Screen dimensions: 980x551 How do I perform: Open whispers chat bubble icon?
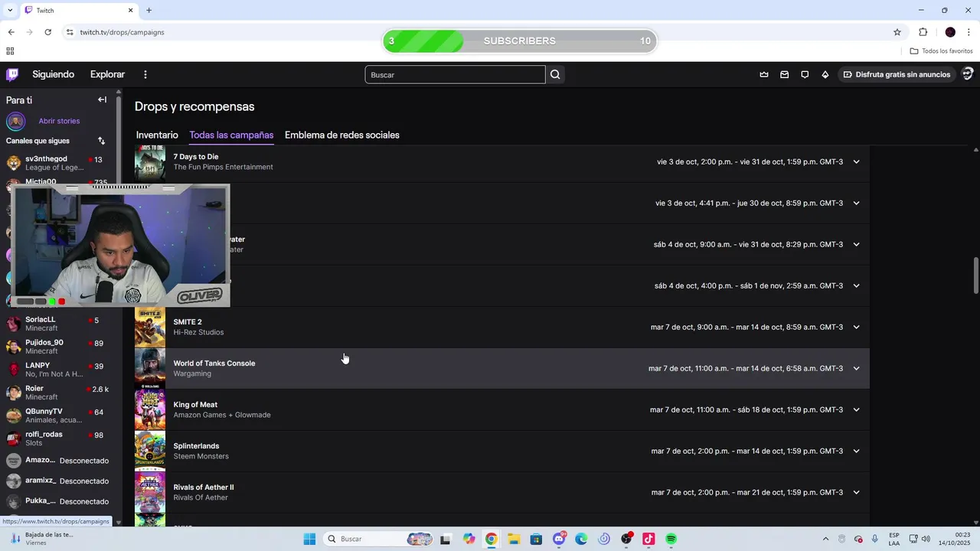click(805, 74)
